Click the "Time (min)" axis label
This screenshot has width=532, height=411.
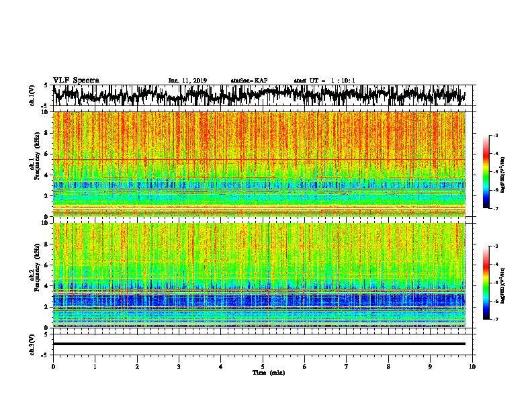[269, 373]
